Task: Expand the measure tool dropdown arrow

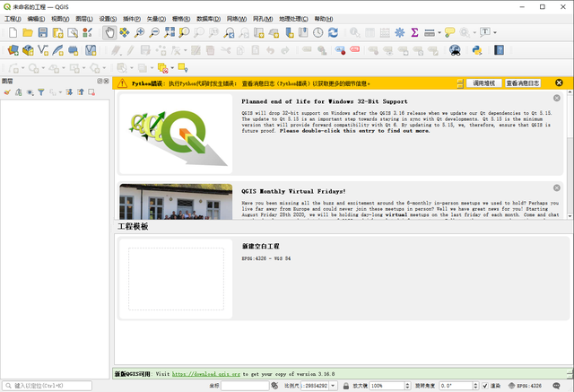Action: (x=439, y=32)
